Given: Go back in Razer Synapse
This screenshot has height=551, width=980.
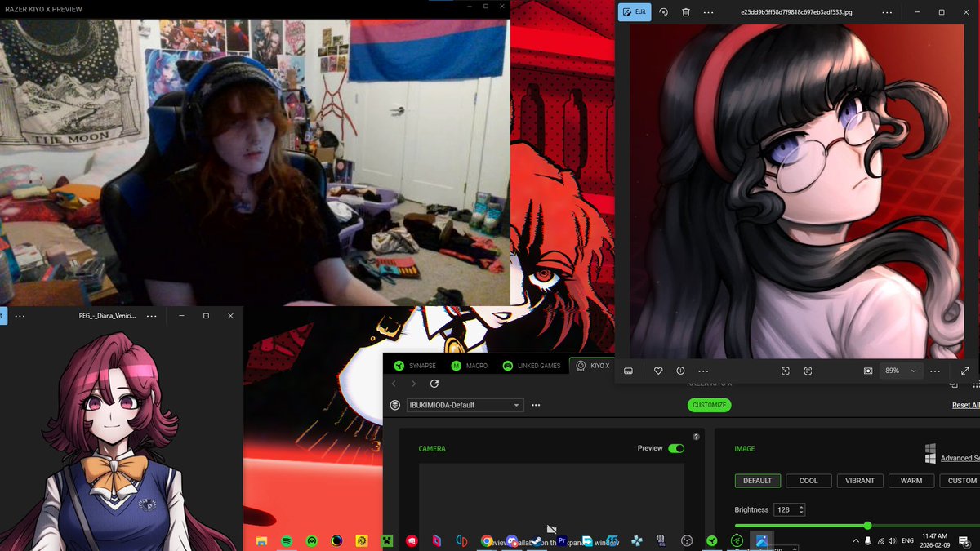Looking at the screenshot, I should point(394,384).
